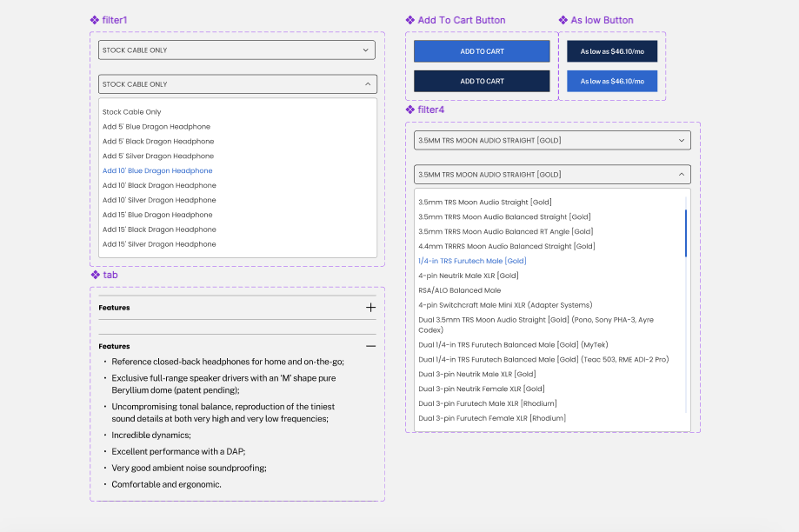Click 'Very good ambient noise soundproofing;' text

pos(189,468)
